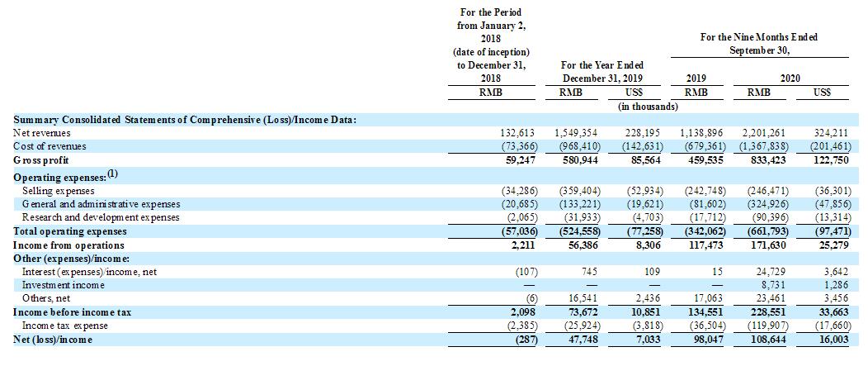The image size is (868, 366).
Task: Click net loss value (287)
Action: [x=526, y=339]
